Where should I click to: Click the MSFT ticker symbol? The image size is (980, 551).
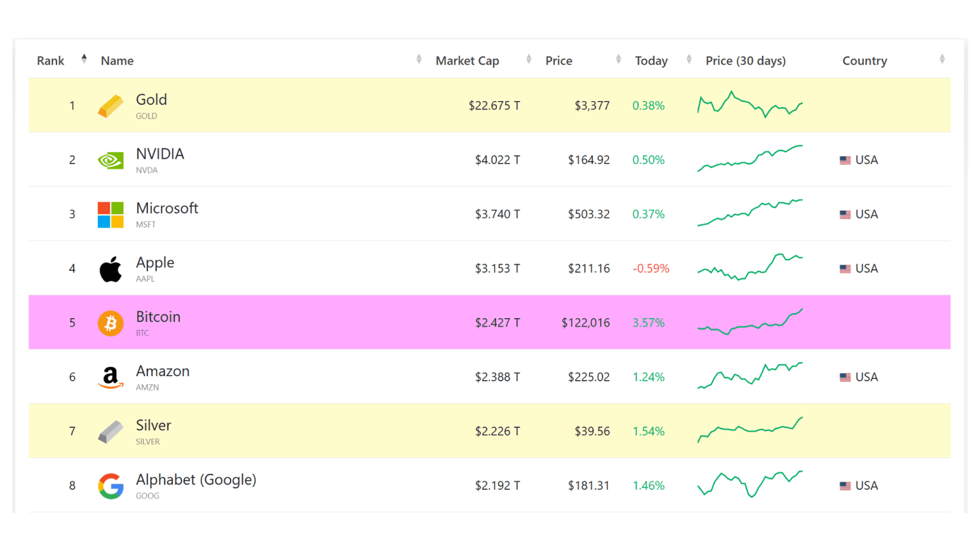point(146,225)
